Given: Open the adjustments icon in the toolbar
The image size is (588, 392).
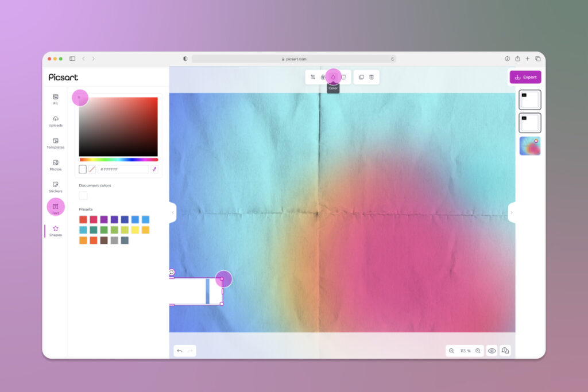Looking at the screenshot, I should [x=314, y=76].
